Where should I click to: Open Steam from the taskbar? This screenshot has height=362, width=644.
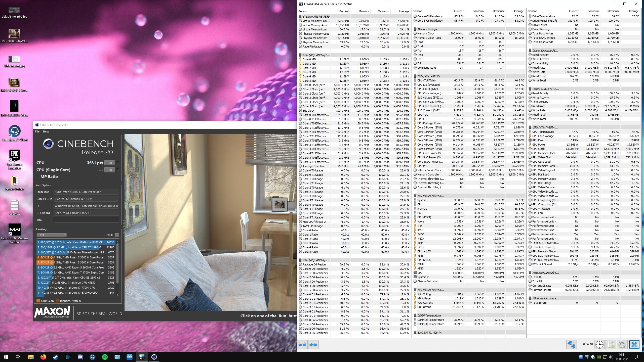click(x=56, y=357)
